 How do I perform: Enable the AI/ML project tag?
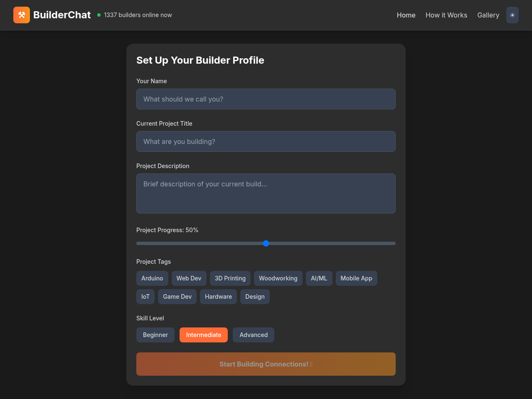tap(319, 278)
